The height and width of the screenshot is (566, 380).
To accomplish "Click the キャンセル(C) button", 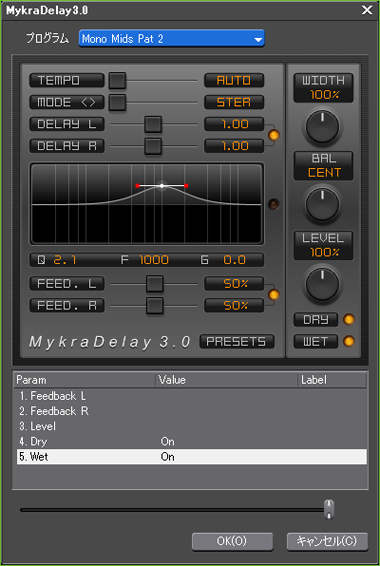I will (x=327, y=541).
